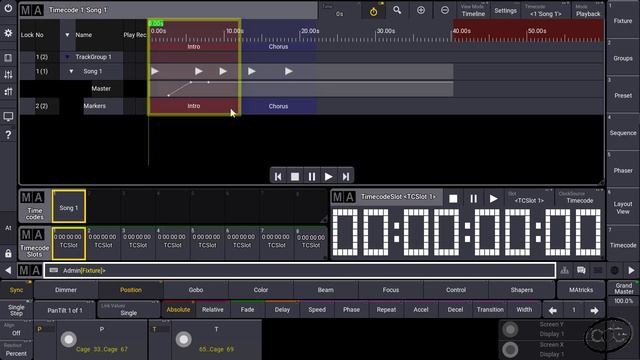This screenshot has height=360, width=640.
Task: Select the Position feature group tab
Action: point(131,290)
